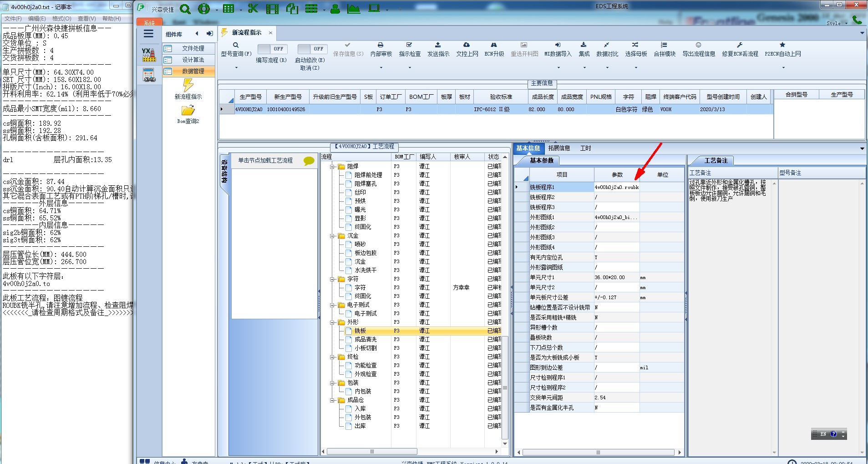Collapse the 沉金 tree folder
This screenshot has height=464, width=868.
click(333, 236)
